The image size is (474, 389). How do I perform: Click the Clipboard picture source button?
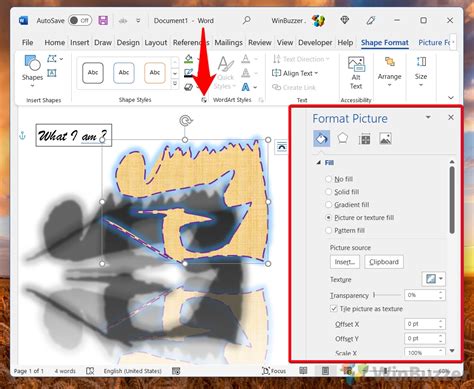tap(384, 262)
